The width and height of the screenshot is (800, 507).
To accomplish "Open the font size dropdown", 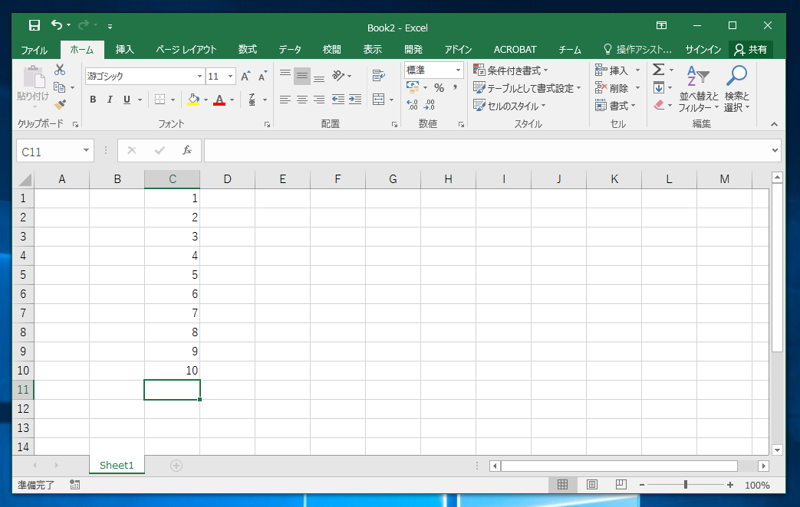I will tap(230, 77).
